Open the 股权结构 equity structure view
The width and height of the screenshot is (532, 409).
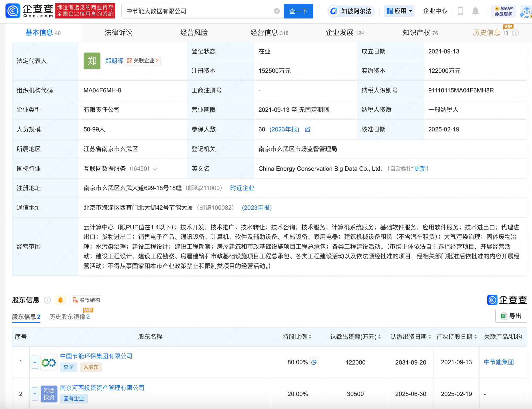click(87, 300)
